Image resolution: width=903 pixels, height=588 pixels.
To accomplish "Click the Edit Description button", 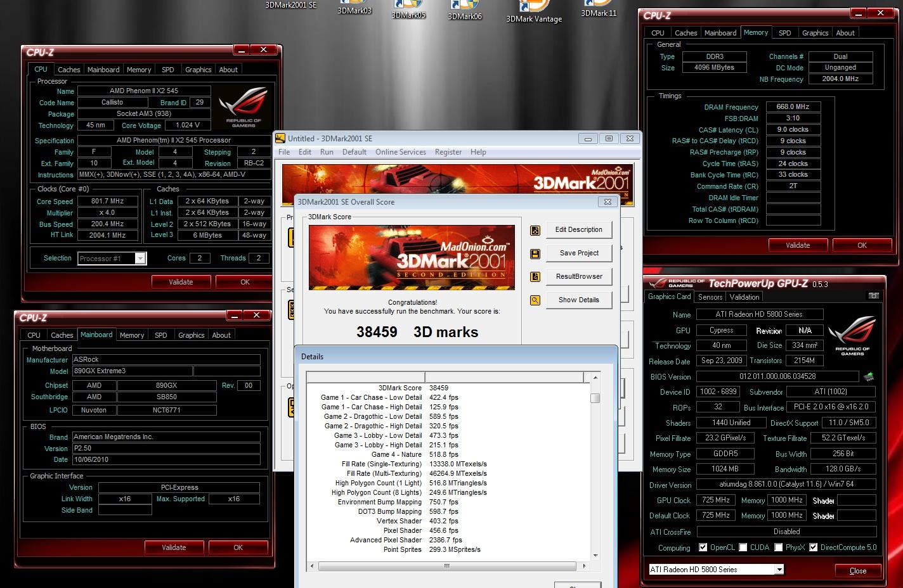I will (x=579, y=230).
